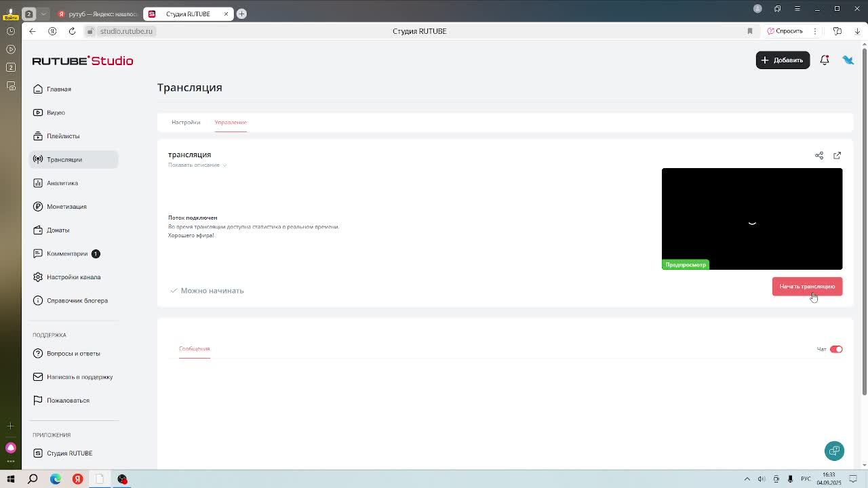Expand Показать описание
This screenshot has width=868, height=488.
[x=197, y=165]
